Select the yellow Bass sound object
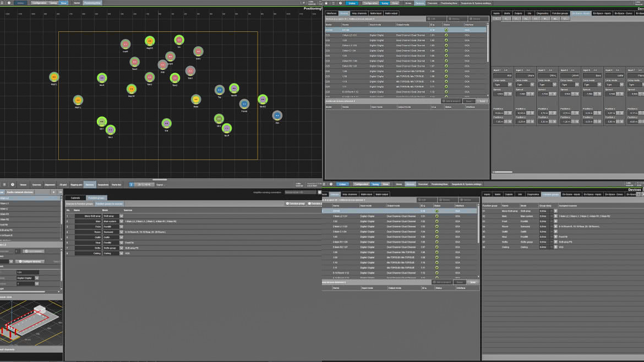 196,100
